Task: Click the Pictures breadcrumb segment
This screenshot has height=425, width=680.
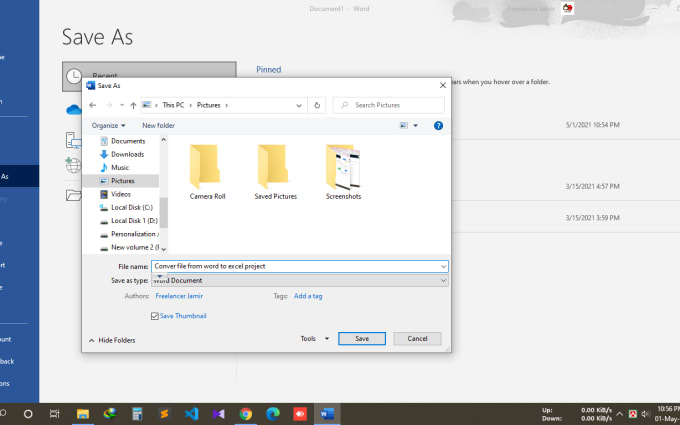Action: 209,105
